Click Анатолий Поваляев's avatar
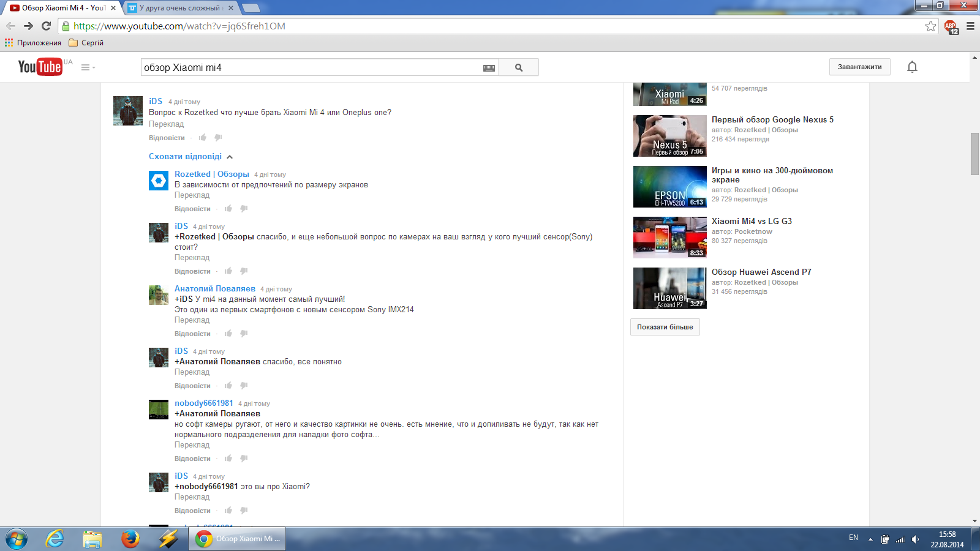 [x=159, y=295]
